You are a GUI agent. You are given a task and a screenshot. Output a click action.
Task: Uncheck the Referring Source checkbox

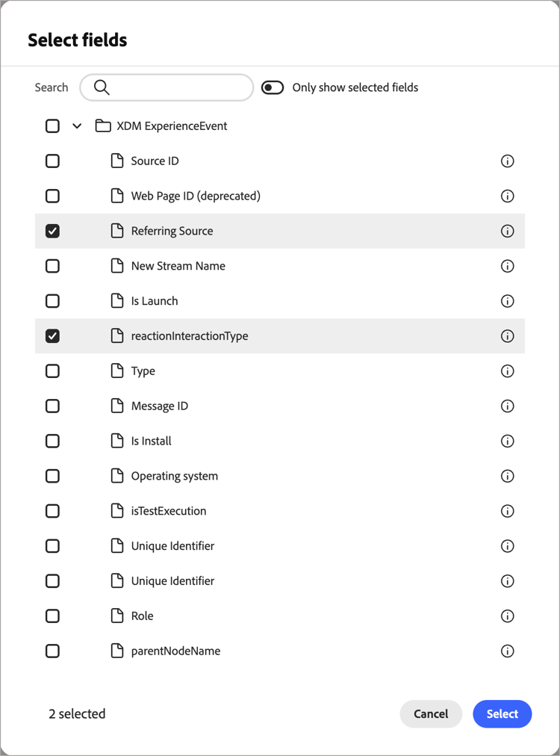coord(52,231)
